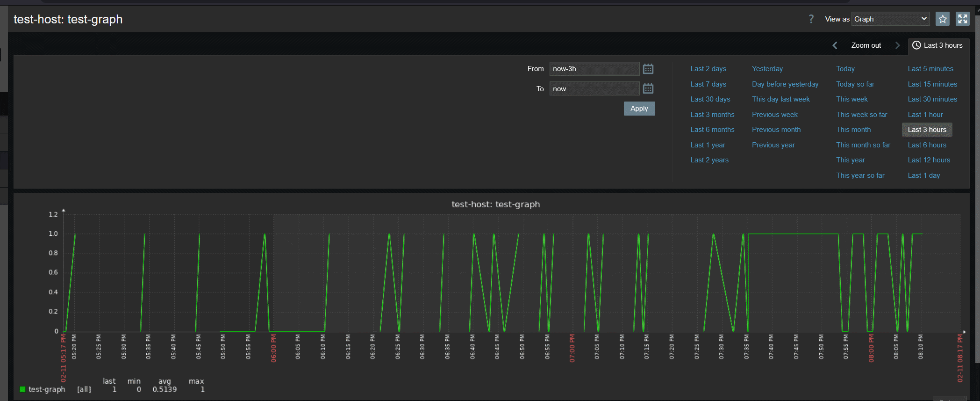980x401 pixels.
Task: Expand the View as Graph dropdown
Action: [x=890, y=19]
